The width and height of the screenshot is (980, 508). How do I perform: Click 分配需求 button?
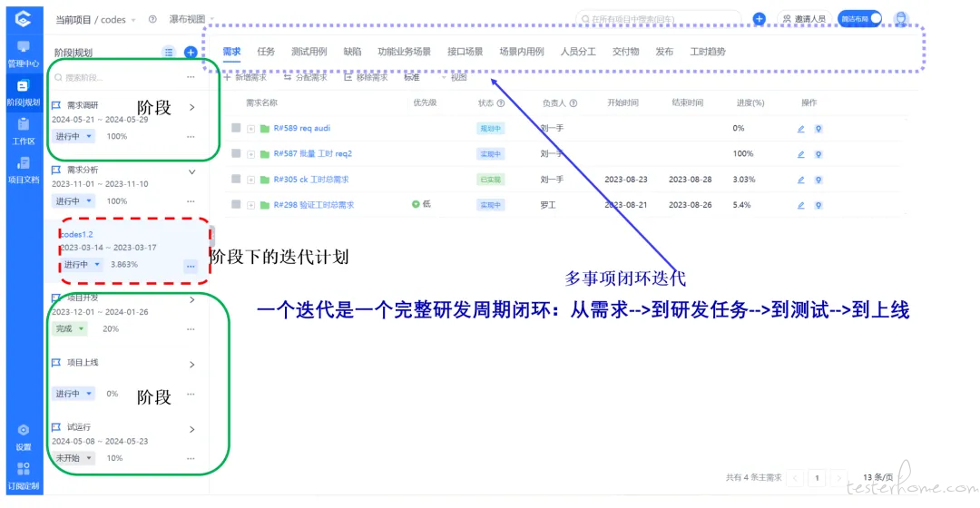point(305,77)
